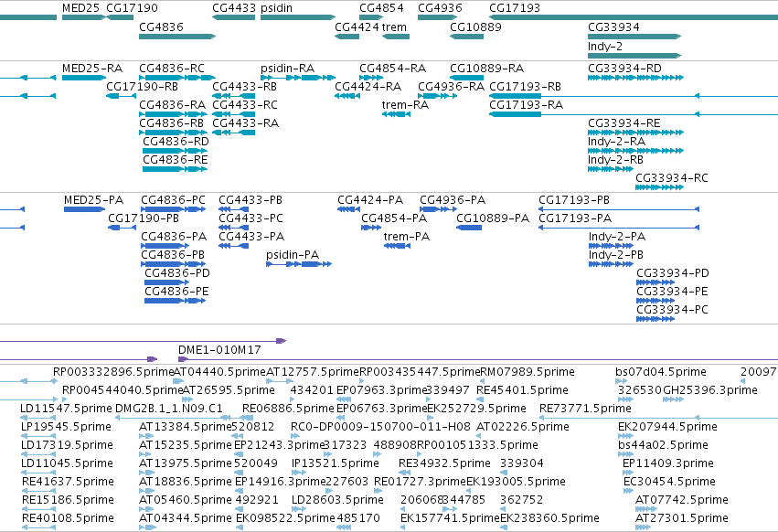Click the RM07989.5prime EST
This screenshot has width=778, height=532.
[528, 372]
